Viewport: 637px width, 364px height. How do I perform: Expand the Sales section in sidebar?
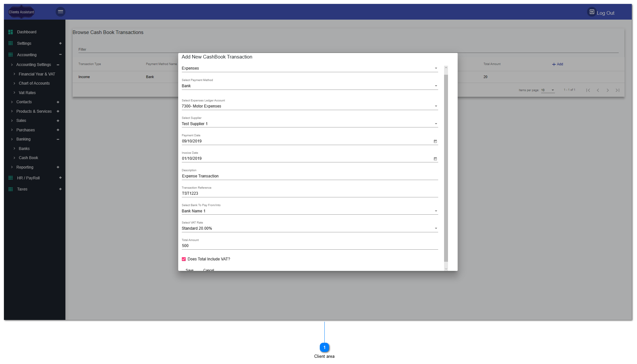coord(21,121)
